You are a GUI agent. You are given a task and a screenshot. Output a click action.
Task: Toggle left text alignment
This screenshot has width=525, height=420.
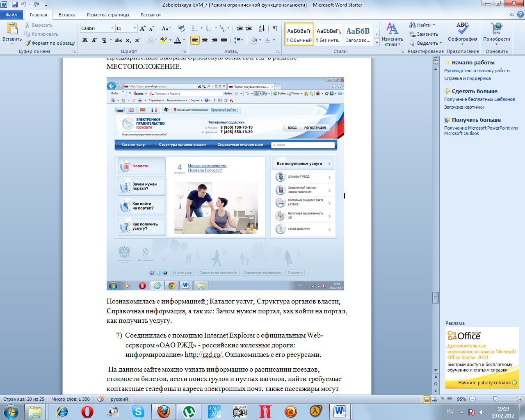click(x=195, y=40)
